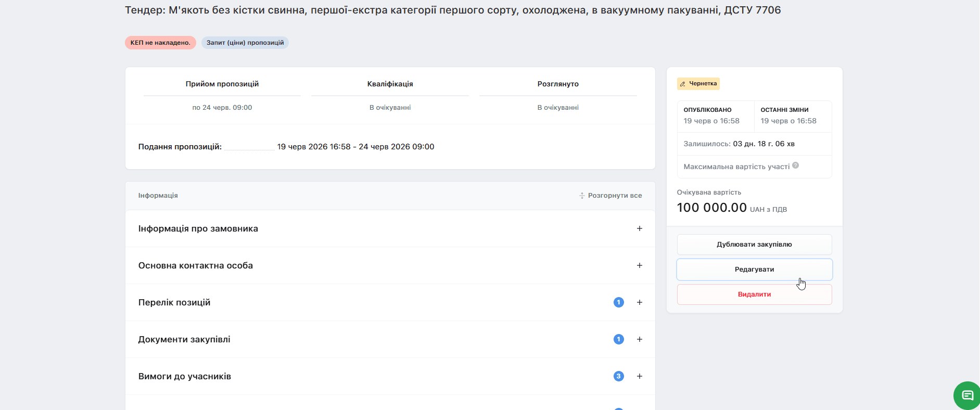The image size is (980, 410).
Task: Click В очікуванні under Кваліфікація
Action: (390, 108)
